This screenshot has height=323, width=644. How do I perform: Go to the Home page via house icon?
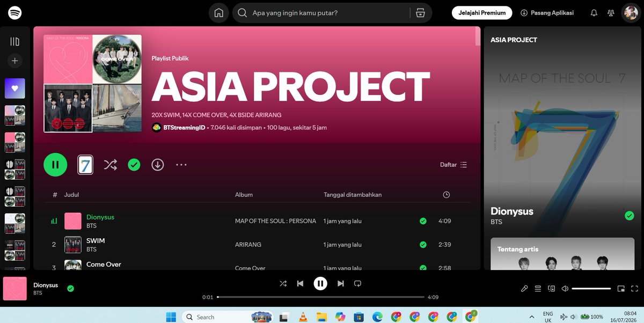coord(218,13)
